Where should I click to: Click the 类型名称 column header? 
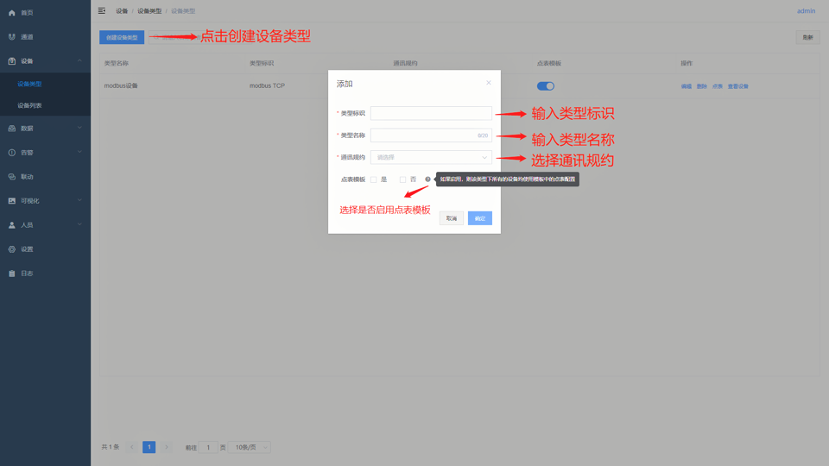116,64
